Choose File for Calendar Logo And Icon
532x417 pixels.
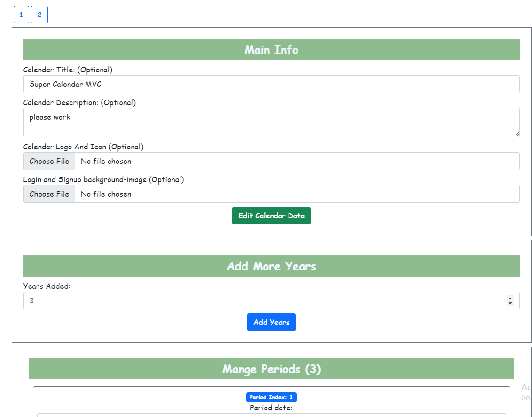pos(49,161)
